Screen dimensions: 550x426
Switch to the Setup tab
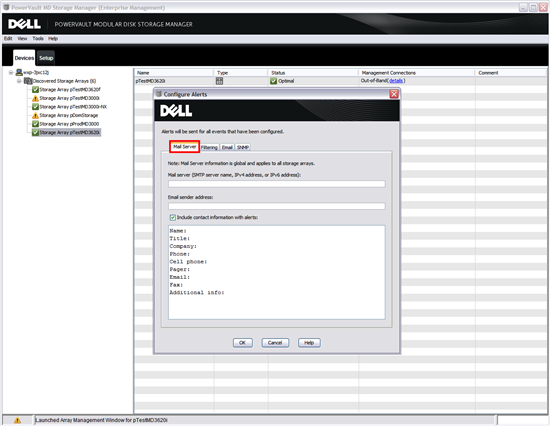46,58
